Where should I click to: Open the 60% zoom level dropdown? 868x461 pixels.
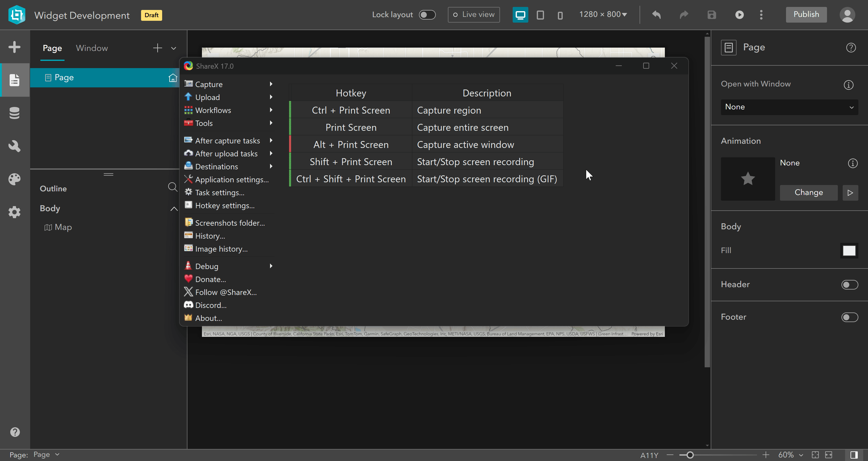(x=790, y=454)
